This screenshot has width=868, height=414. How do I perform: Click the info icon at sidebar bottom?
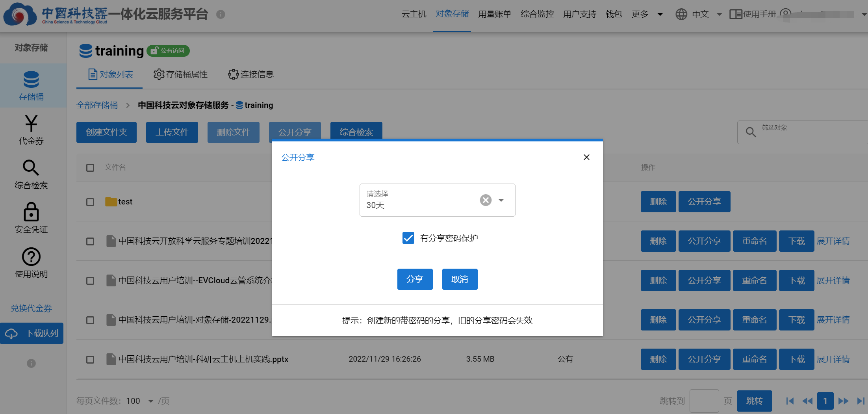[x=31, y=363]
